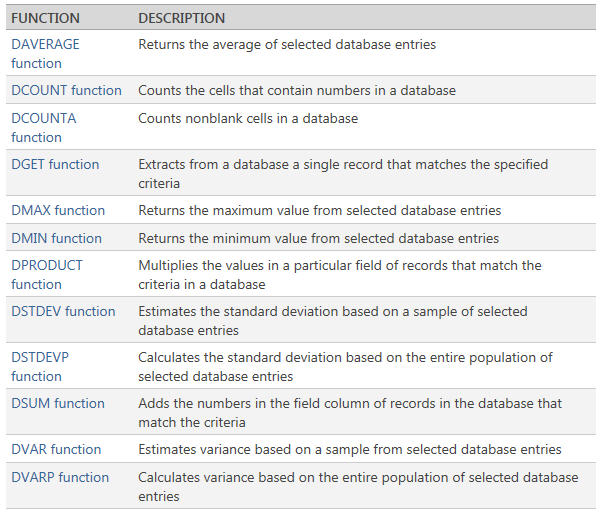Image resolution: width=602 pixels, height=516 pixels.
Task: Click the FUNCTION column header
Action: click(x=45, y=18)
